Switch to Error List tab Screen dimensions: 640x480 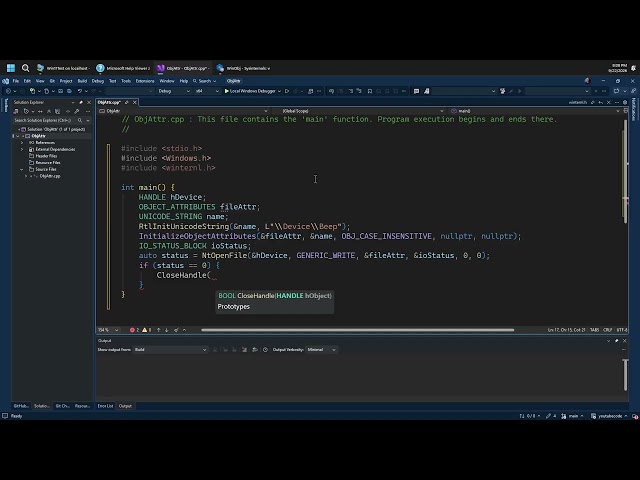(x=105, y=406)
